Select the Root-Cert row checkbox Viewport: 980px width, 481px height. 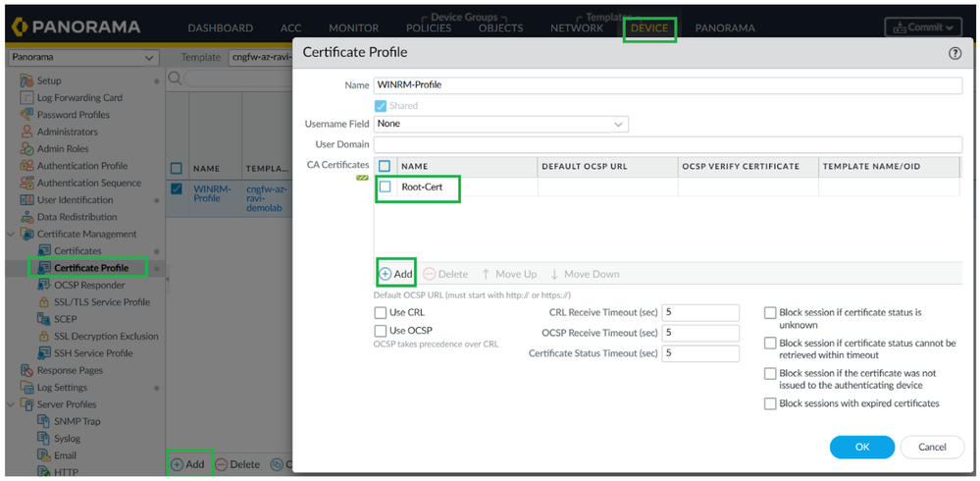[386, 187]
